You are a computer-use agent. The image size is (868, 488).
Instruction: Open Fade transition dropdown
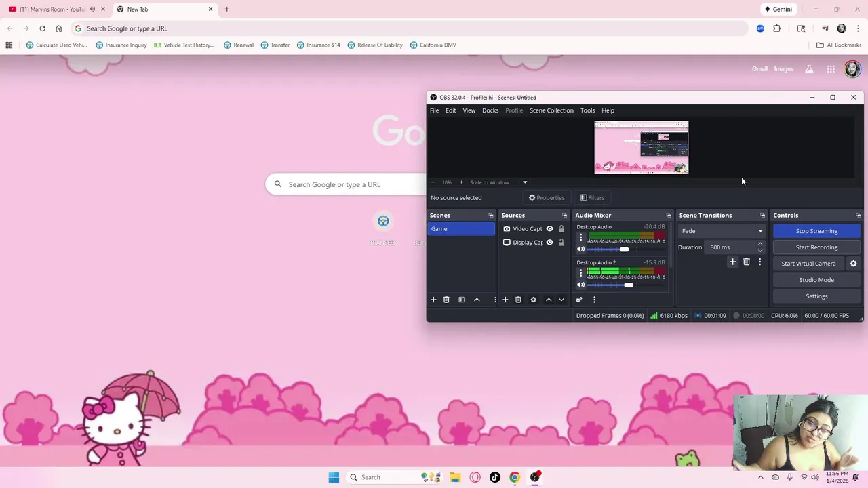(722, 231)
